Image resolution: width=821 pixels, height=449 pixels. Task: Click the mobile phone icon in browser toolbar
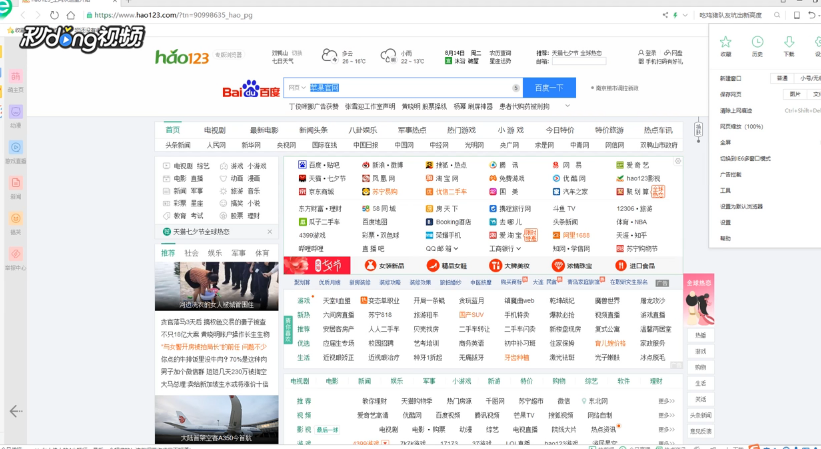(x=797, y=15)
